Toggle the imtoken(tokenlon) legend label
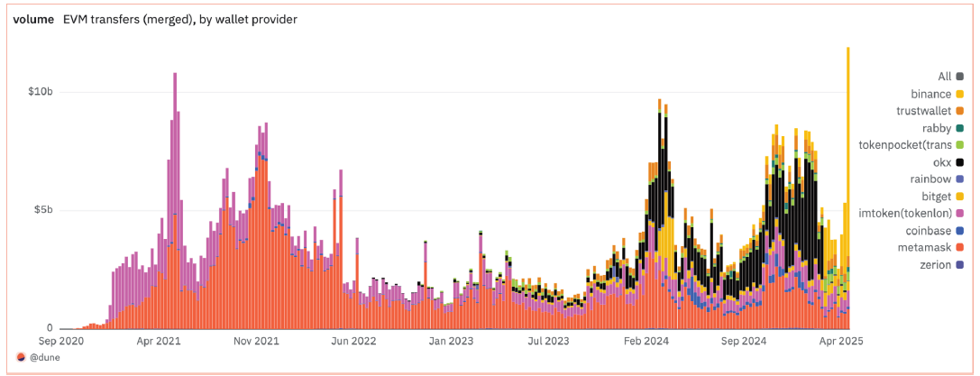Screen dimensions: 980x376 pos(907,214)
